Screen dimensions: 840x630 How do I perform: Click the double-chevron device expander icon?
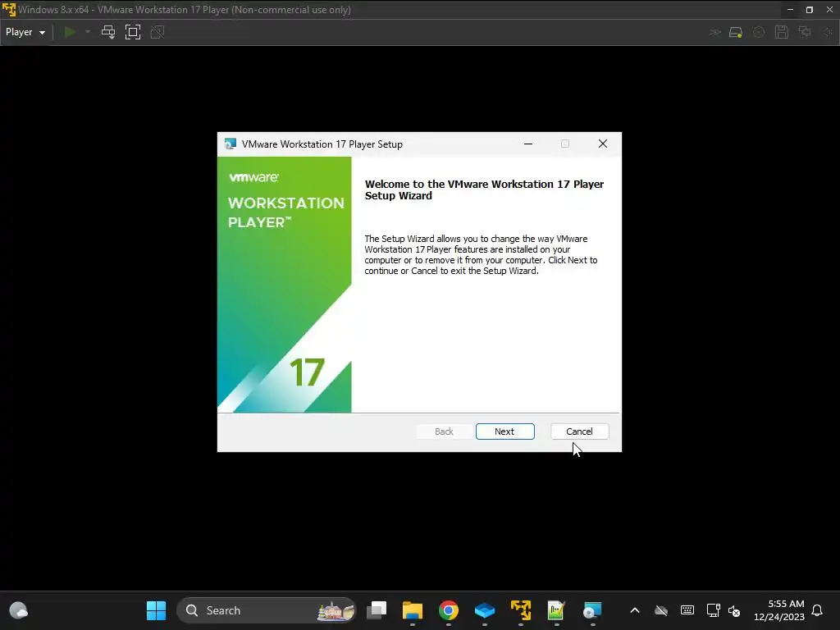tap(715, 32)
